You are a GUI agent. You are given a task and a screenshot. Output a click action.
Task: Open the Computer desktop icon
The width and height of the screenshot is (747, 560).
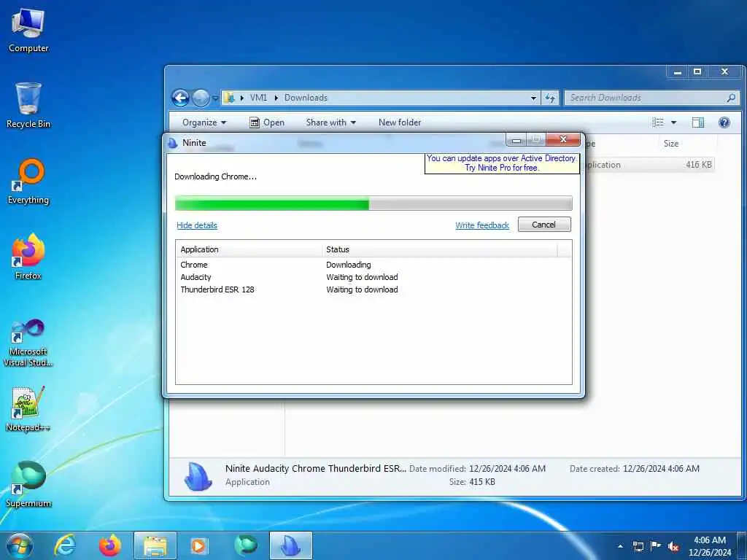click(x=28, y=31)
